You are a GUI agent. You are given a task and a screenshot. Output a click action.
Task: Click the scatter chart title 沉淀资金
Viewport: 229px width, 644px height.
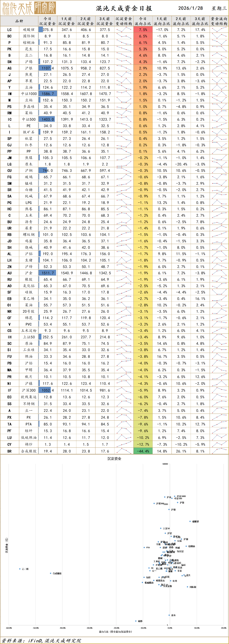click(114, 459)
